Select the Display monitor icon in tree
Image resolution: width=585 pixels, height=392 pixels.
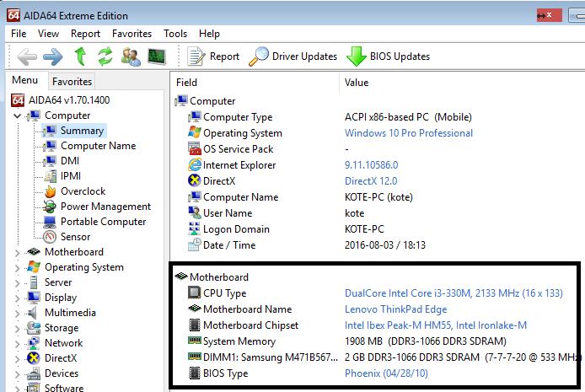point(34,298)
